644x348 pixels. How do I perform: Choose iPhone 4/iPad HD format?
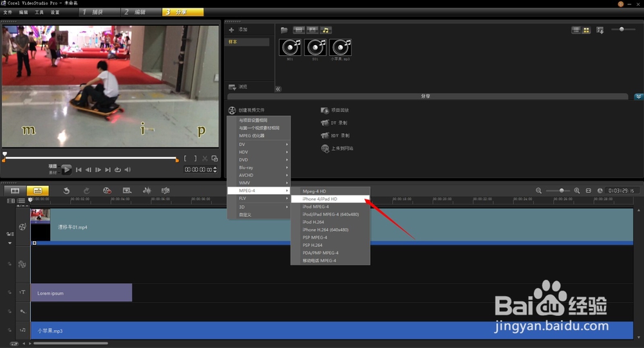coord(330,199)
